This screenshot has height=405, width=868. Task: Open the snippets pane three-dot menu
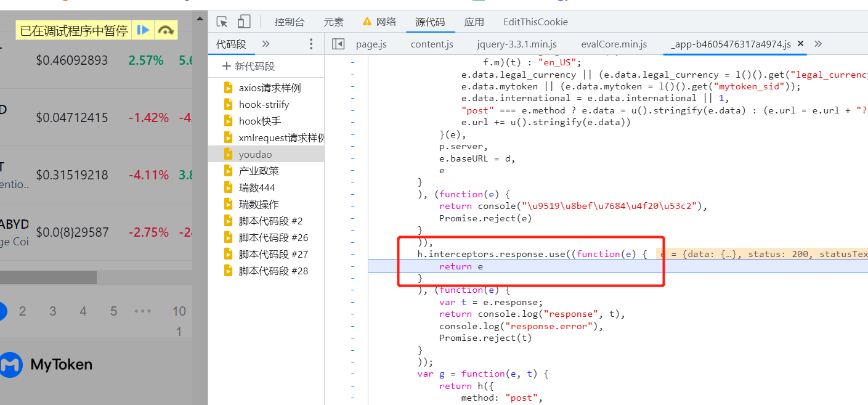click(x=311, y=44)
